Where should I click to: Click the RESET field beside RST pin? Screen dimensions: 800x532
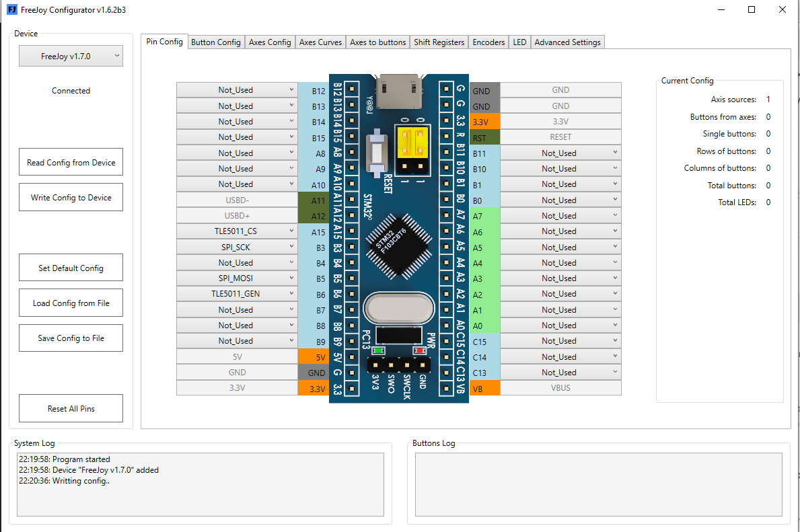(560, 137)
